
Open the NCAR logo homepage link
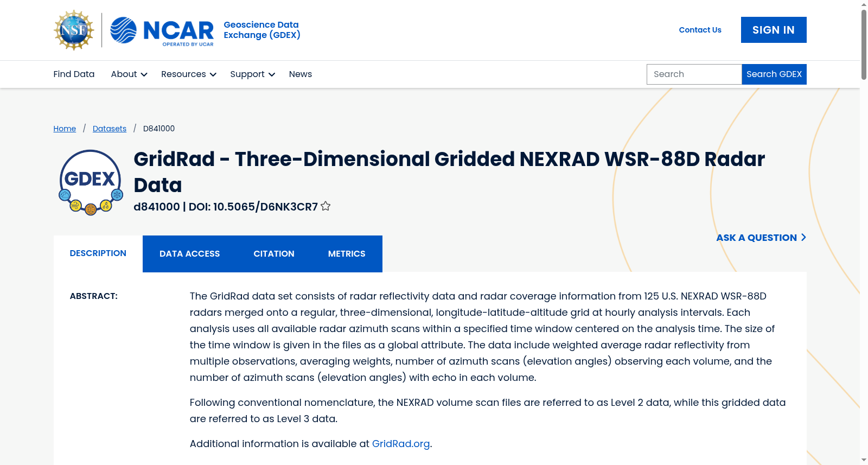point(162,30)
